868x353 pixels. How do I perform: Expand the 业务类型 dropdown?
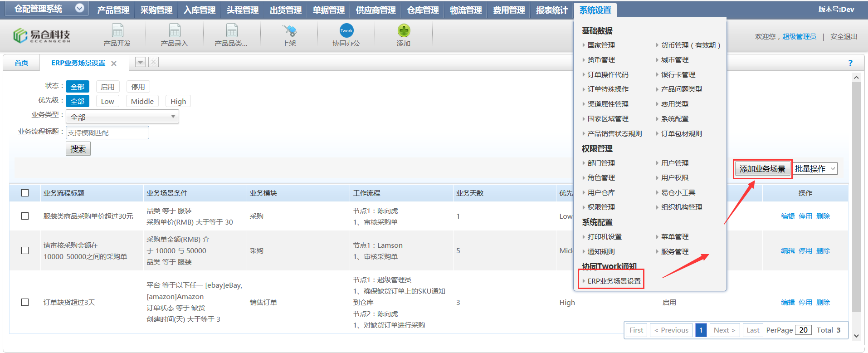122,117
